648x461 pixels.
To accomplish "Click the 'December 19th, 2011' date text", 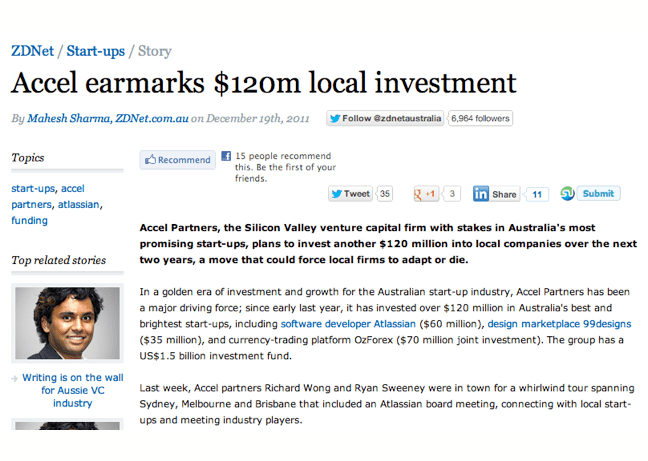I will 258,119.
